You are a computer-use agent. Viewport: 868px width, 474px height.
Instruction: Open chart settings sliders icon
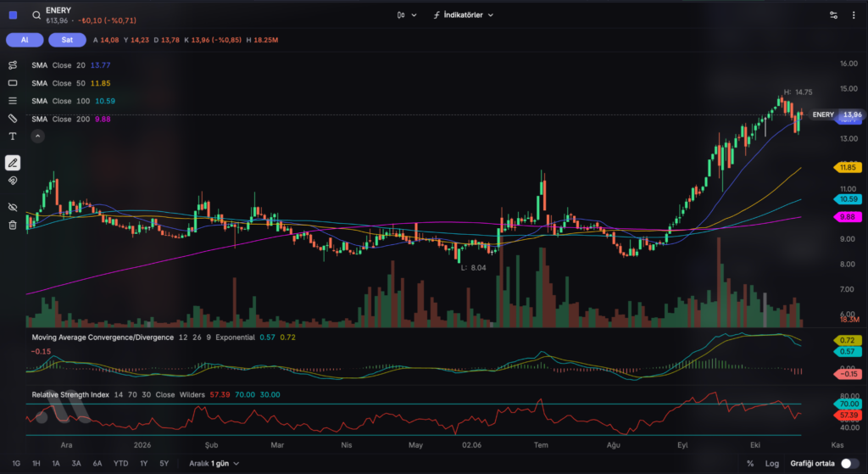coord(833,15)
